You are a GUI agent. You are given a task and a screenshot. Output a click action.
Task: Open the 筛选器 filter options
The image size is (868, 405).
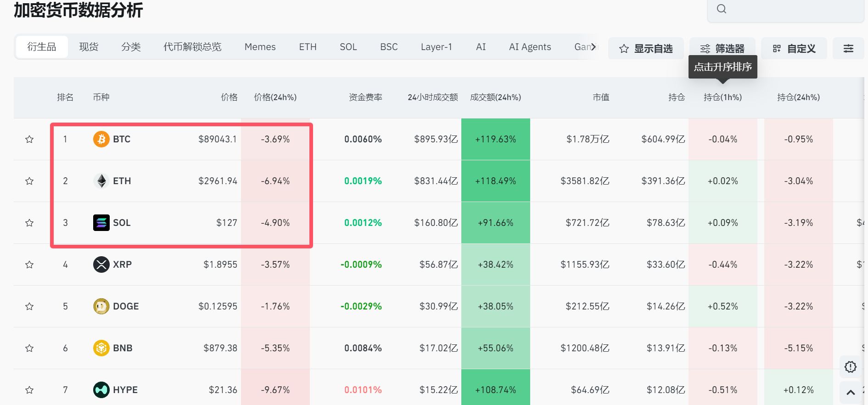pyautogui.click(x=722, y=49)
